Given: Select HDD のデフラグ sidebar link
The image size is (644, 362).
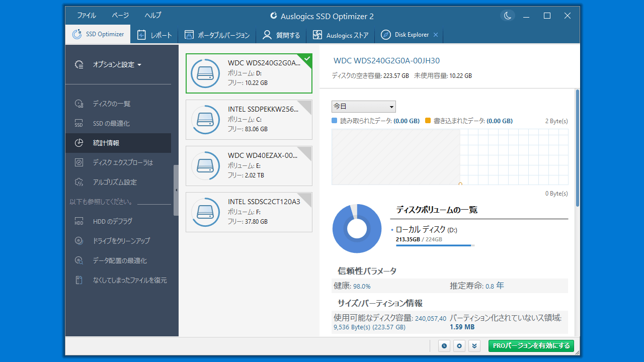Looking at the screenshot, I should [x=113, y=221].
